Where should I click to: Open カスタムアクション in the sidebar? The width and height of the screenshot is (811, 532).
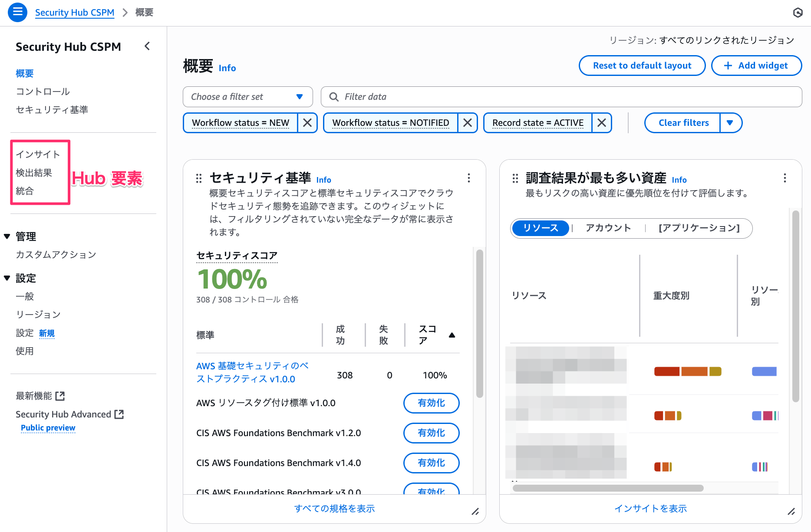[x=56, y=255]
